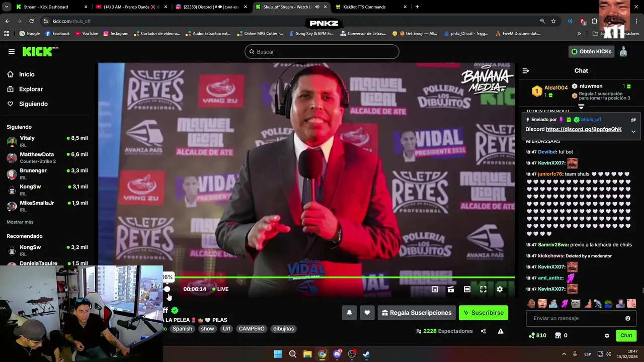Collapse the chat panel with arrow icon
The height and width of the screenshot is (362, 644).
click(x=526, y=71)
